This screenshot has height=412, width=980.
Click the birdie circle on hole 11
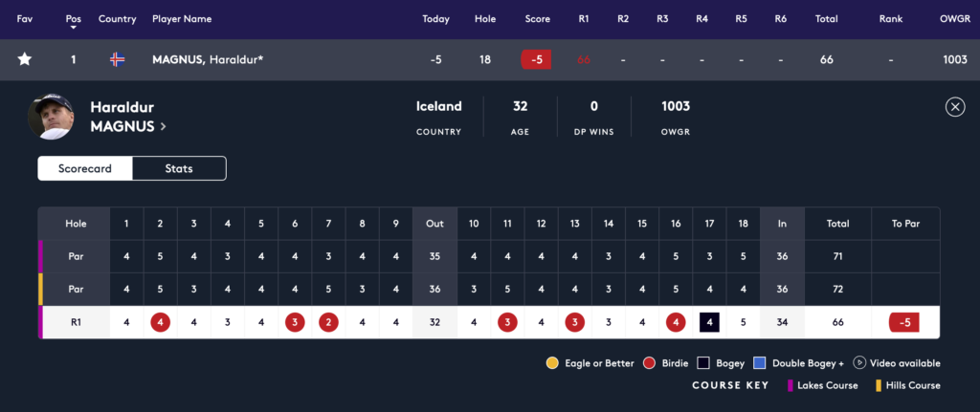pyautogui.click(x=507, y=322)
